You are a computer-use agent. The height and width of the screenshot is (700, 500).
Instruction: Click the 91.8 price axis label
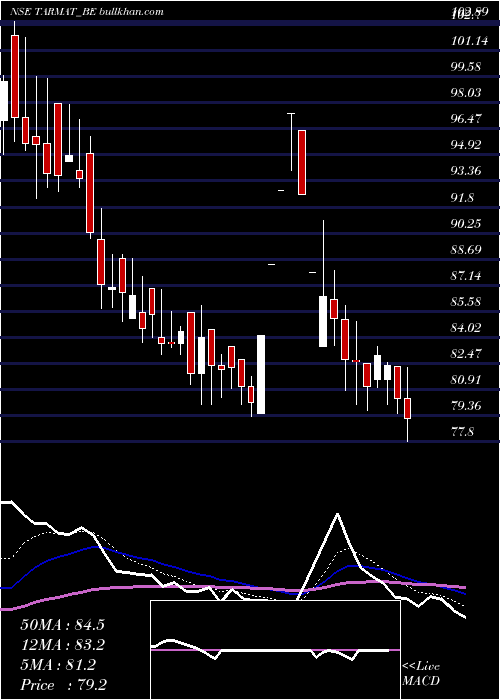point(462,197)
